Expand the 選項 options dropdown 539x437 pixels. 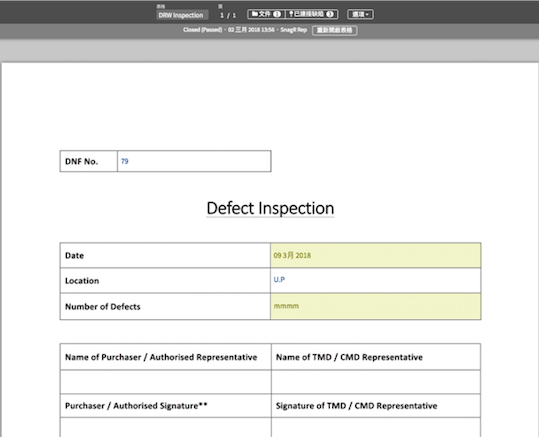(x=360, y=14)
